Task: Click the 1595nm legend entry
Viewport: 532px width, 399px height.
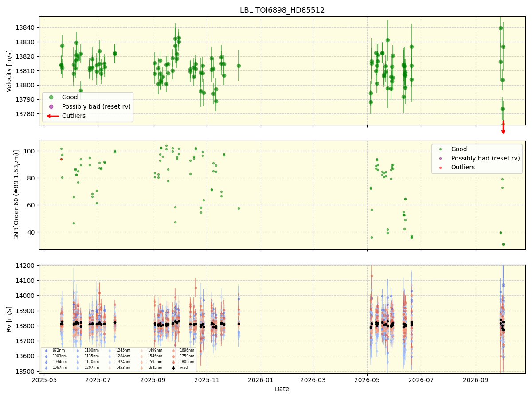Action: tap(155, 362)
